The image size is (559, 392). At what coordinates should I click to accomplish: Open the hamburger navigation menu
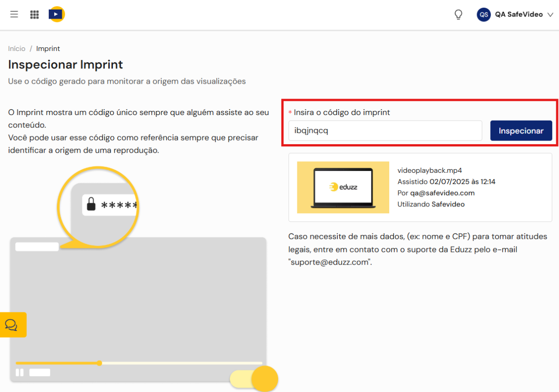tap(14, 14)
